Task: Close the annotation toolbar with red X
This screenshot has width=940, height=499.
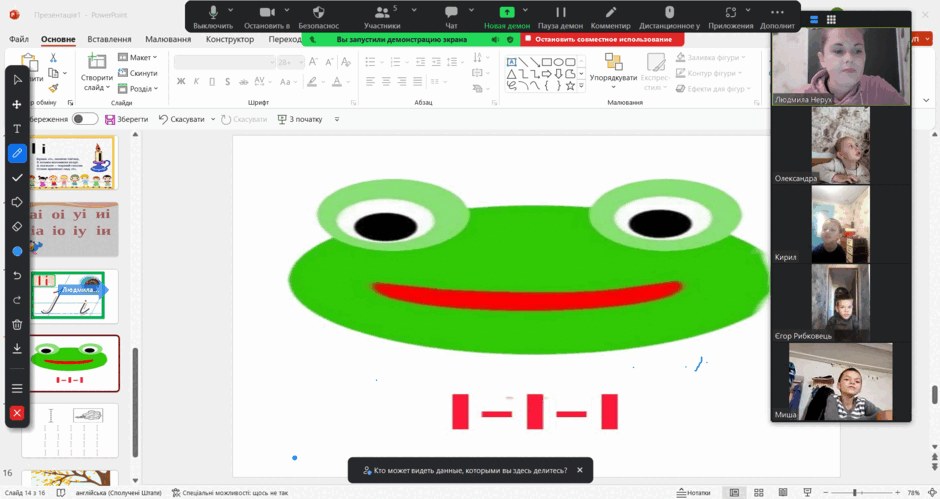Action: tap(17, 413)
